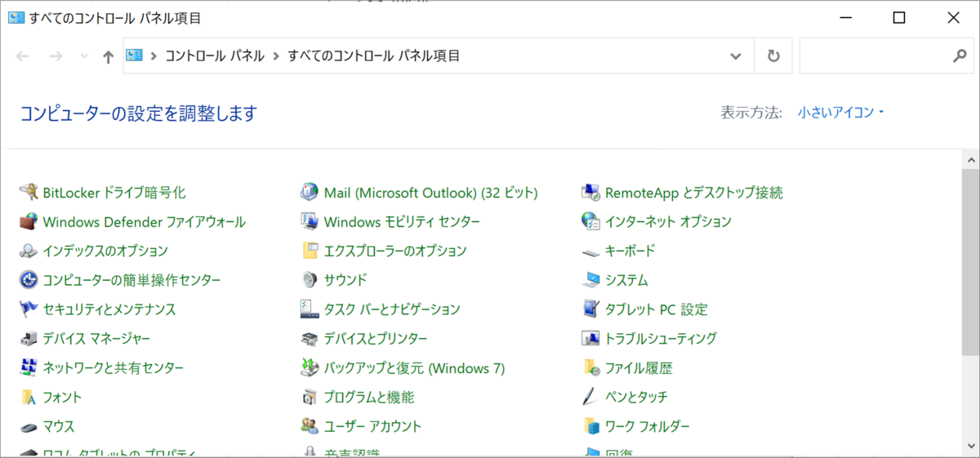Refresh the control panel view
980x458 pixels.
click(x=773, y=56)
